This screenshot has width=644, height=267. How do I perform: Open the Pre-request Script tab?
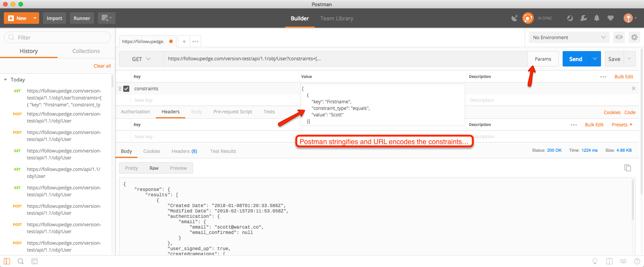(x=233, y=112)
